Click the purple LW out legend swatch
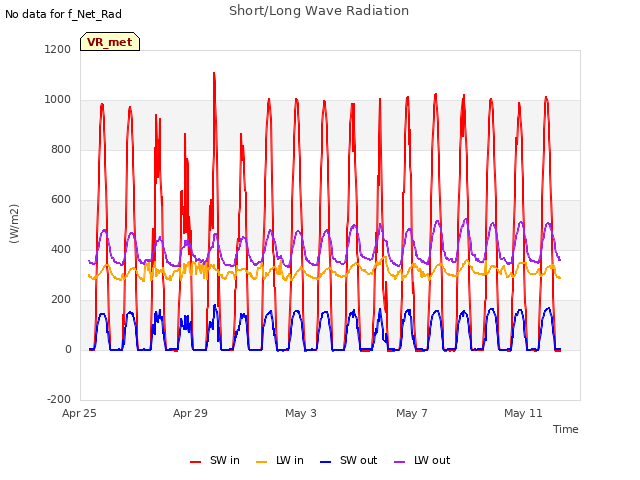640x480 pixels. click(x=400, y=462)
